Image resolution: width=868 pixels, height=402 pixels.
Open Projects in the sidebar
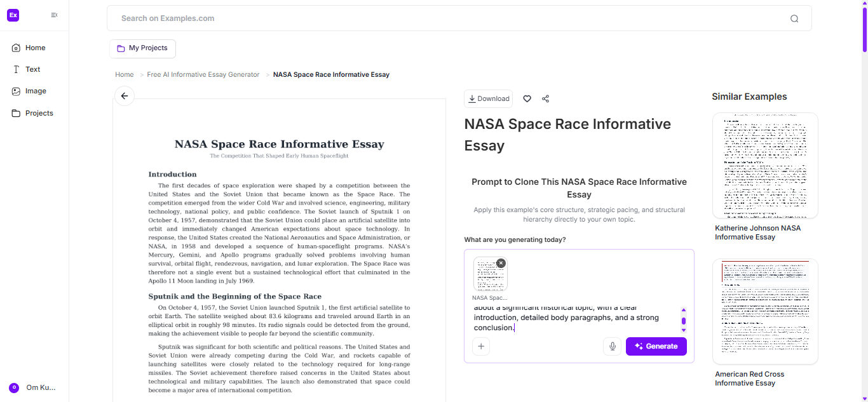32,113
